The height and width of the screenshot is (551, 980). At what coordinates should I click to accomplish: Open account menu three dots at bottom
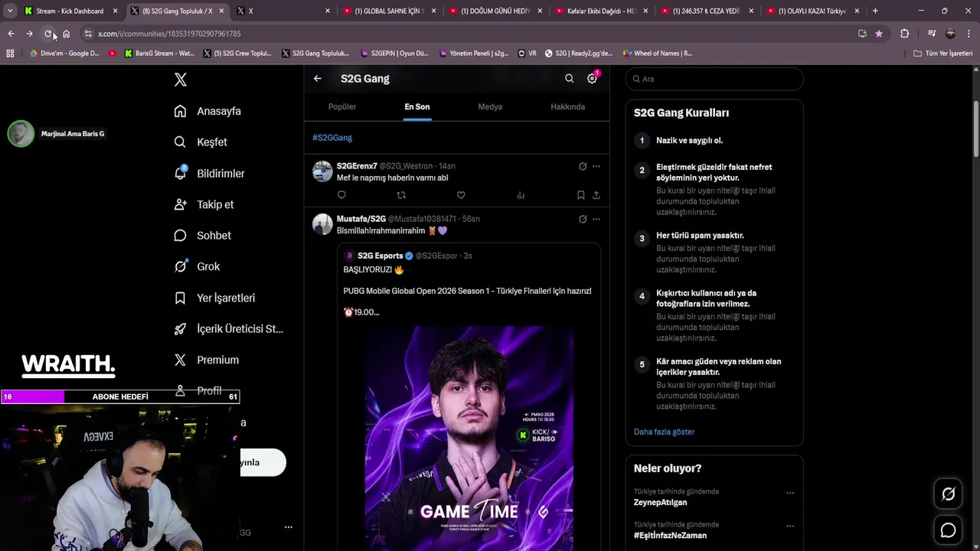coord(289,527)
